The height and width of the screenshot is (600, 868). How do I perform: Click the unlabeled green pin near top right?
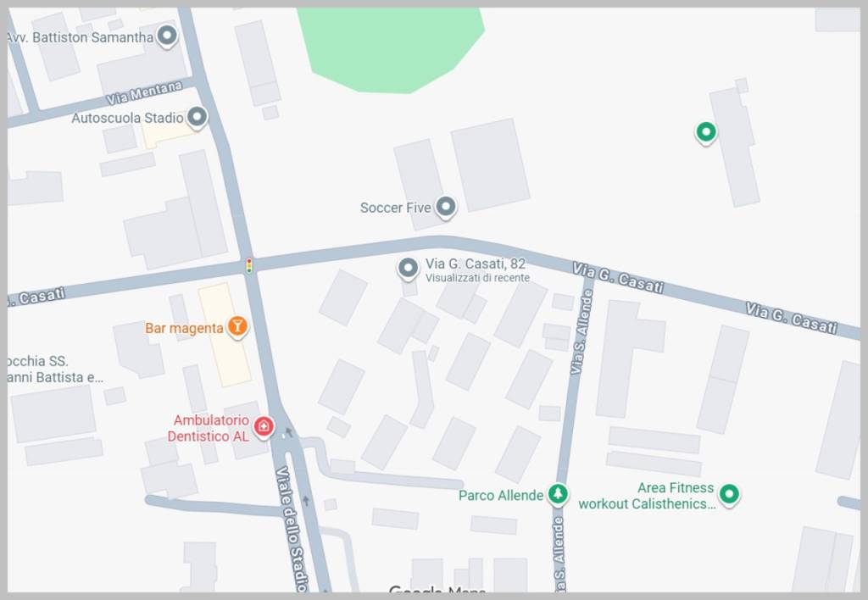706,132
